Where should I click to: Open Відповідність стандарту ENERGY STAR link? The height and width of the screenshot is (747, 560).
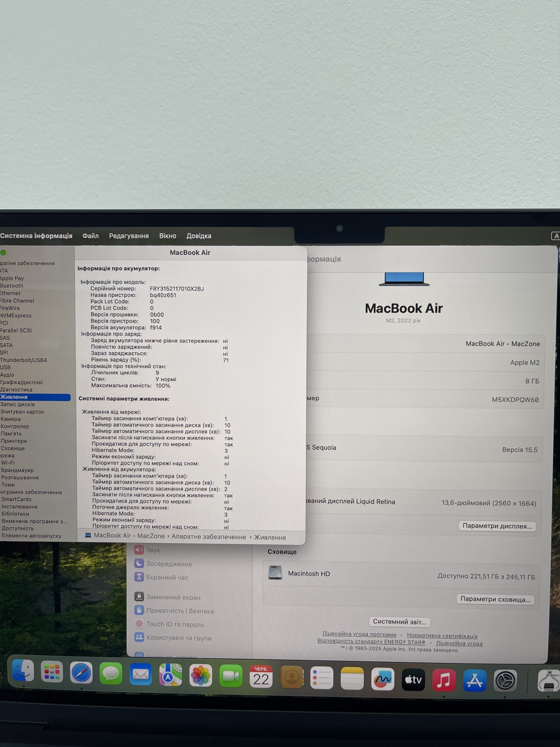[371, 641]
